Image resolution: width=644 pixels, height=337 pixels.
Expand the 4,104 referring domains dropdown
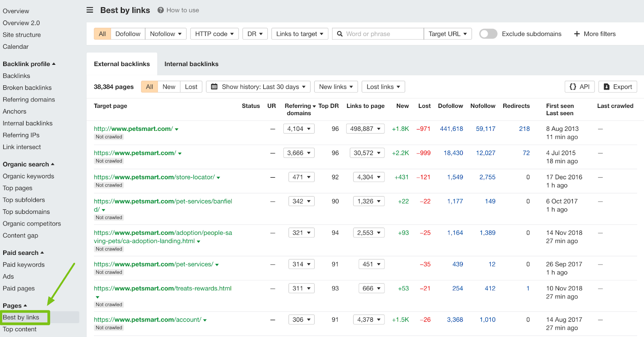299,129
